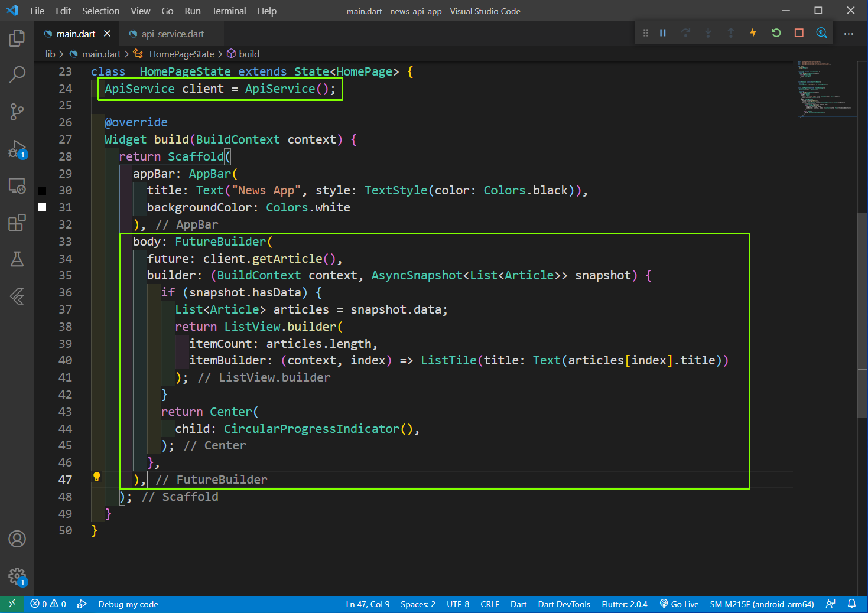Open the Colors.black color swatch on line 30

pyautogui.click(x=42, y=190)
